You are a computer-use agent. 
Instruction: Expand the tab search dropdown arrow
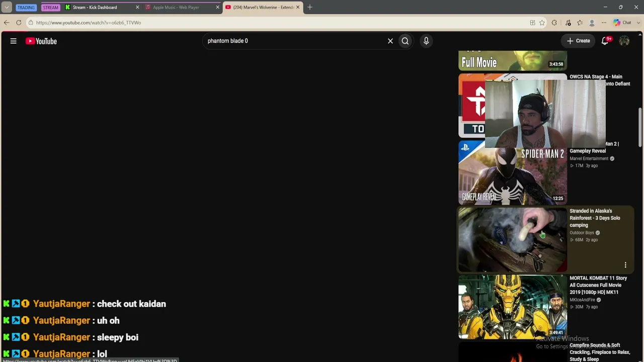(7, 7)
